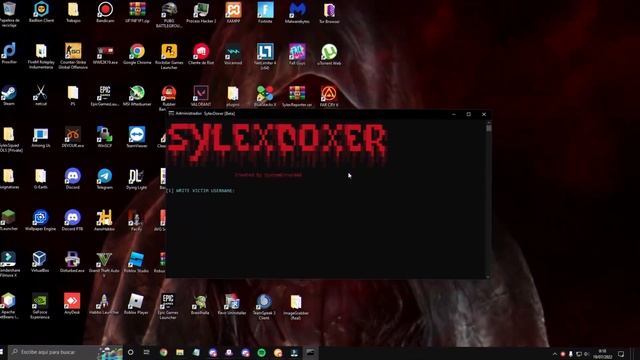Open Task View from the taskbar

click(147, 352)
